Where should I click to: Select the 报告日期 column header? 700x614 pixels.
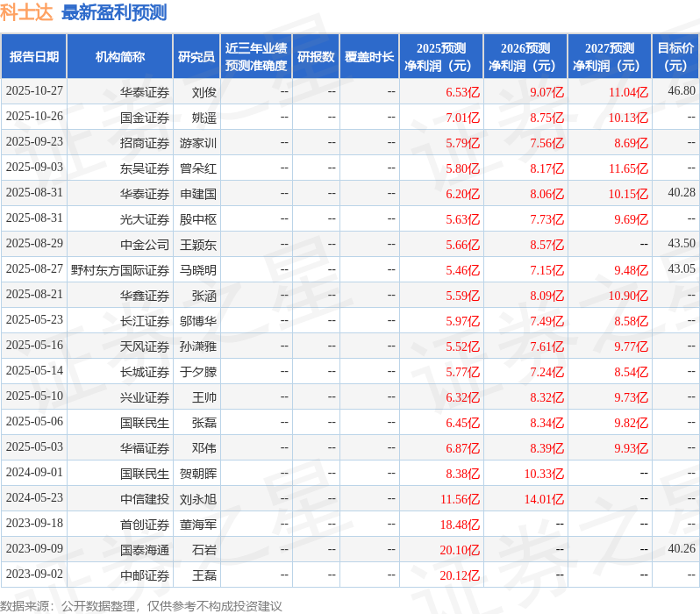(x=34, y=57)
